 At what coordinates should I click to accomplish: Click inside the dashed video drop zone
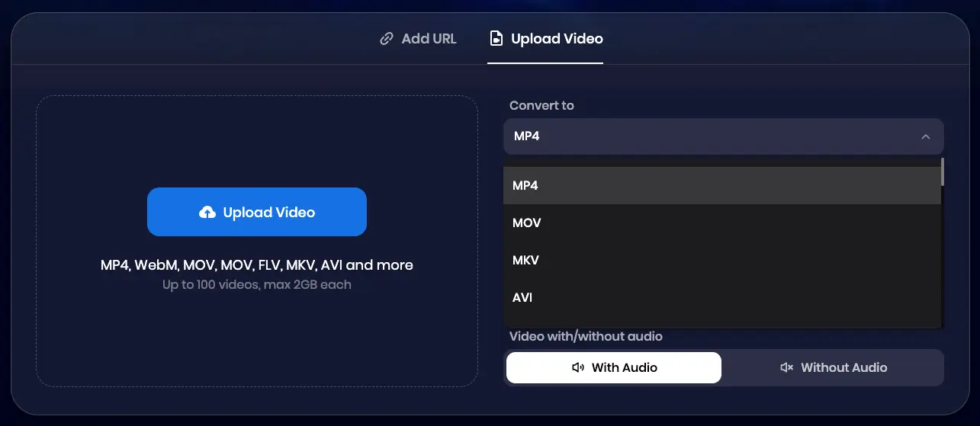(x=256, y=137)
